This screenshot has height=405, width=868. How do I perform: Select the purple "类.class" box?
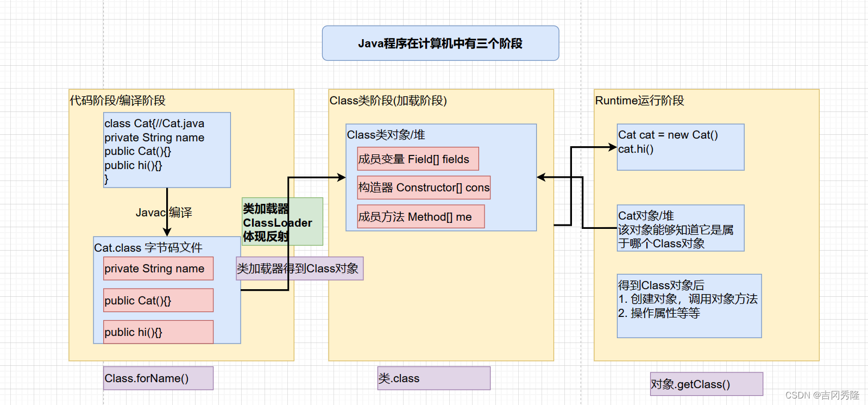pos(434,378)
